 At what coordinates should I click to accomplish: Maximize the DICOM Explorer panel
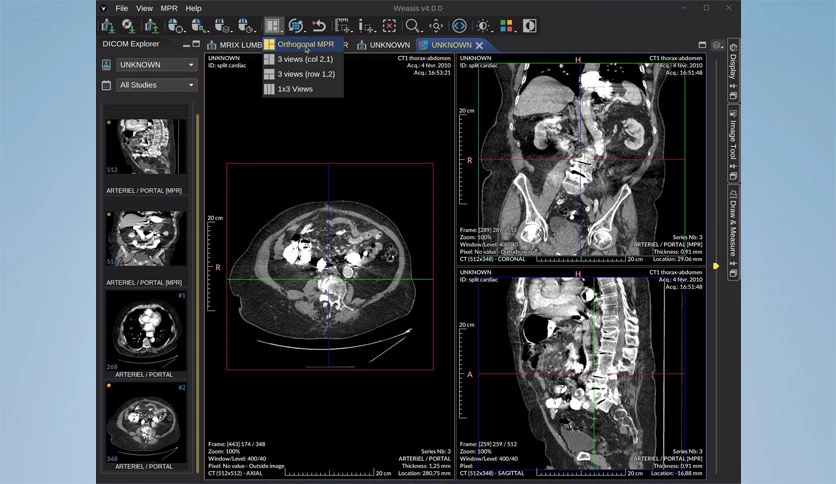196,44
